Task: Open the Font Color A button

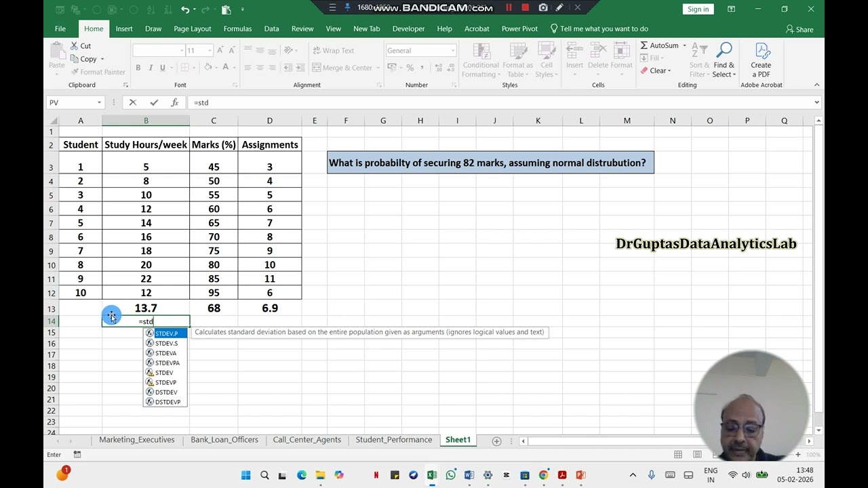Action: 225,68
